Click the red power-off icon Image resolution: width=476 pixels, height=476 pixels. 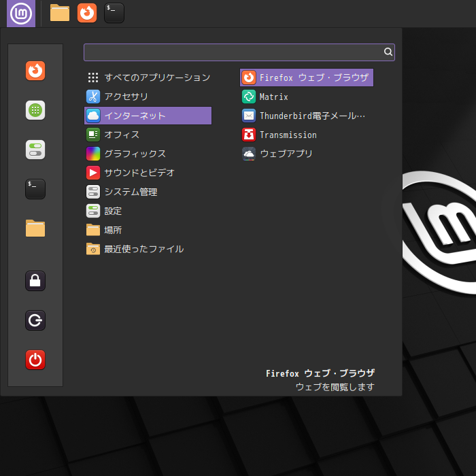[35, 360]
